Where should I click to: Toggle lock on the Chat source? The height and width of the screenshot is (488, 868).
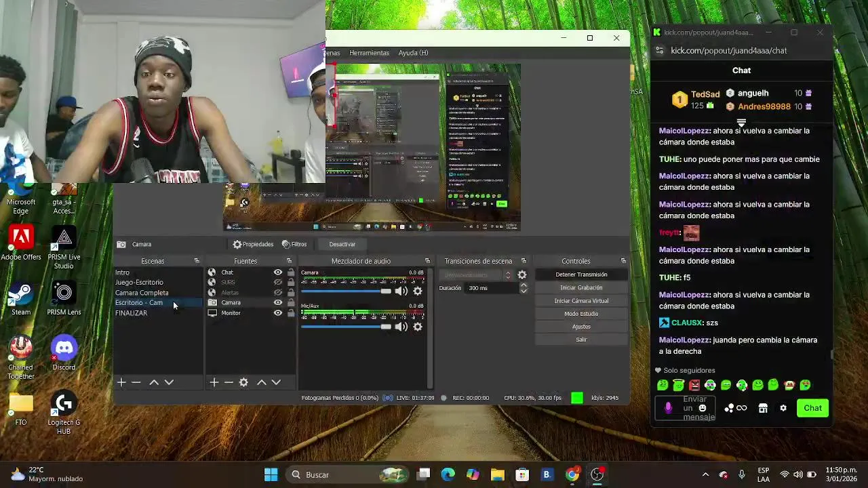(291, 272)
